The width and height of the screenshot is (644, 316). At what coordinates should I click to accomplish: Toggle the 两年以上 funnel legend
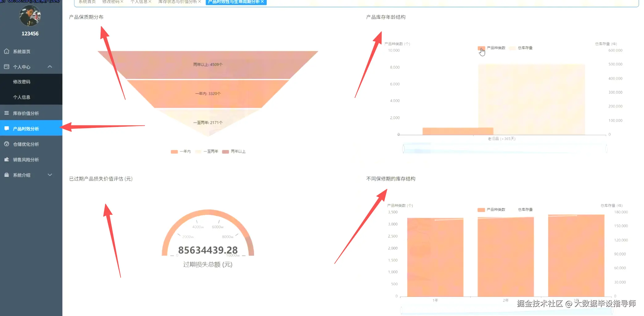point(234,152)
